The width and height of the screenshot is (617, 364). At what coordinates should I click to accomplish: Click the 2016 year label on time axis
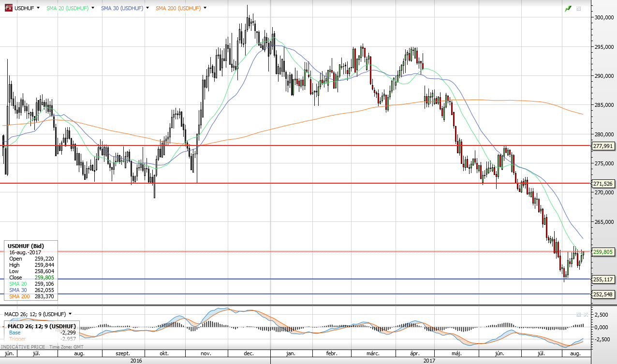[x=135, y=360]
